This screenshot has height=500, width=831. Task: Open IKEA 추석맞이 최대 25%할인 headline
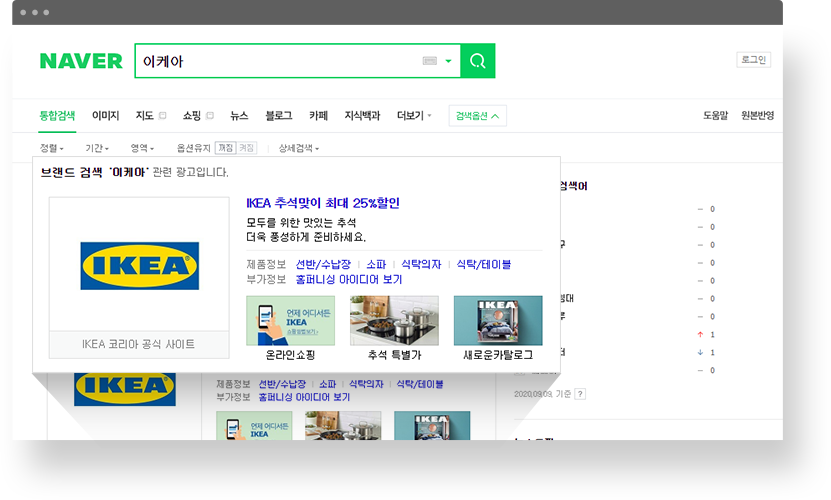[323, 203]
